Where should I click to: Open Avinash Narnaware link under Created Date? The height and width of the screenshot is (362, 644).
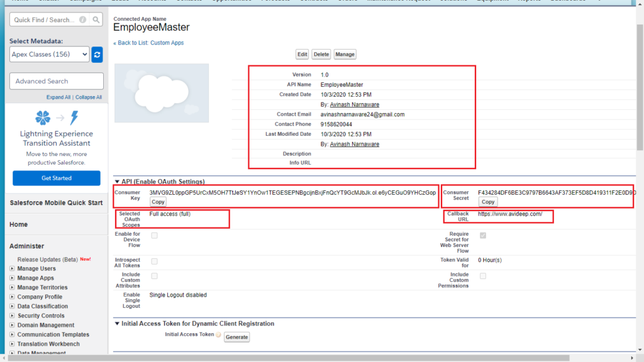click(355, 105)
